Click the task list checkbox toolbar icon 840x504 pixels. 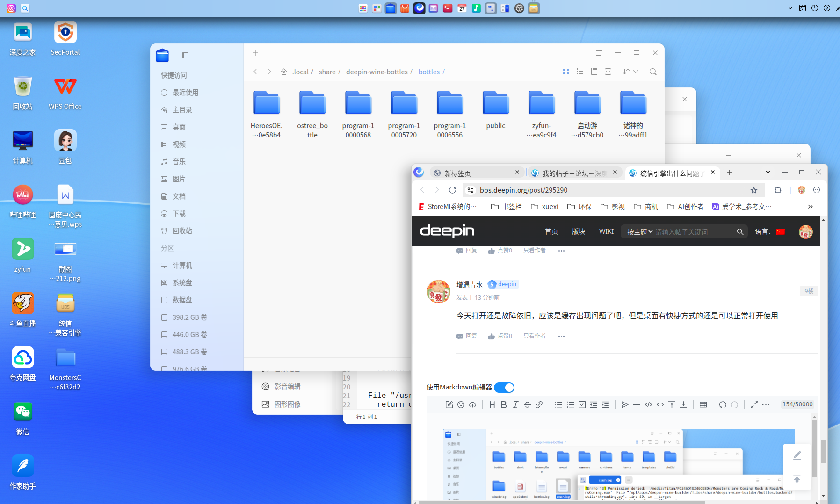(x=582, y=405)
